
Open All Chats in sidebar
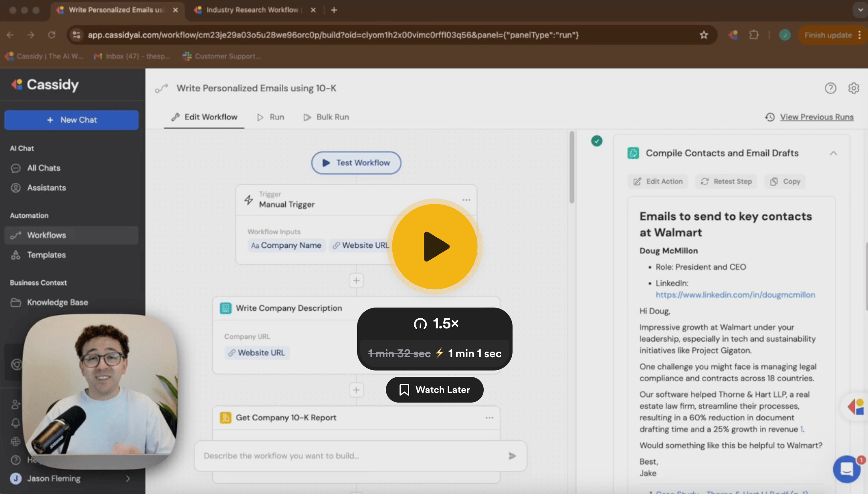[71, 168]
